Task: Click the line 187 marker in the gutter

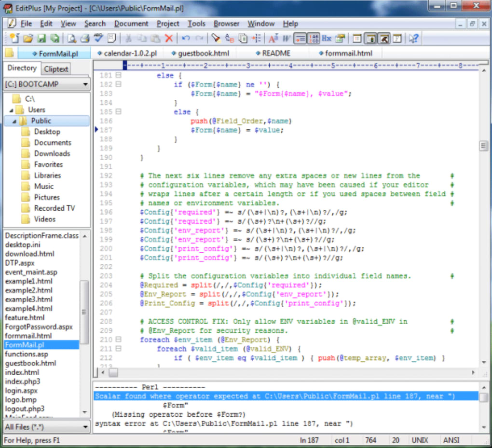Action: [x=96, y=130]
